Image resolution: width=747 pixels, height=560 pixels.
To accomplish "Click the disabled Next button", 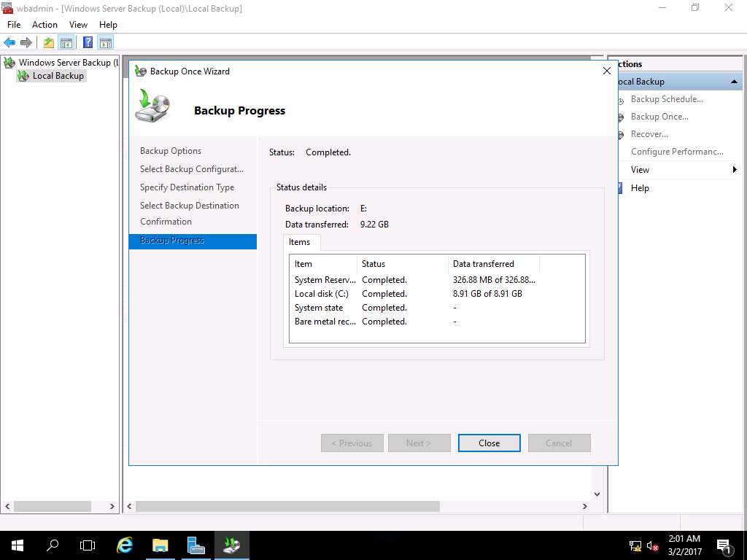I will tap(419, 443).
